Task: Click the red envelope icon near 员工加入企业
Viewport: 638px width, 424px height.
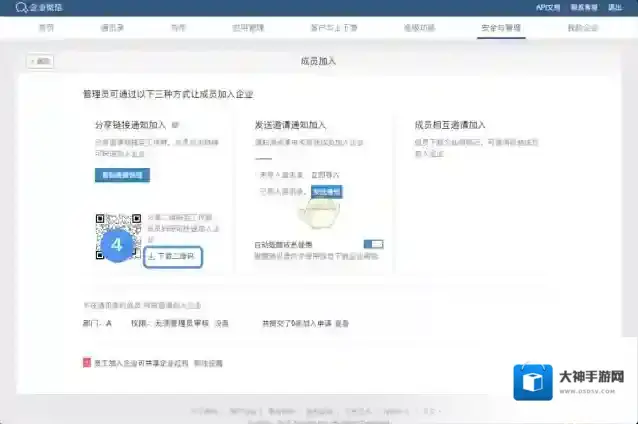Action: point(87,362)
